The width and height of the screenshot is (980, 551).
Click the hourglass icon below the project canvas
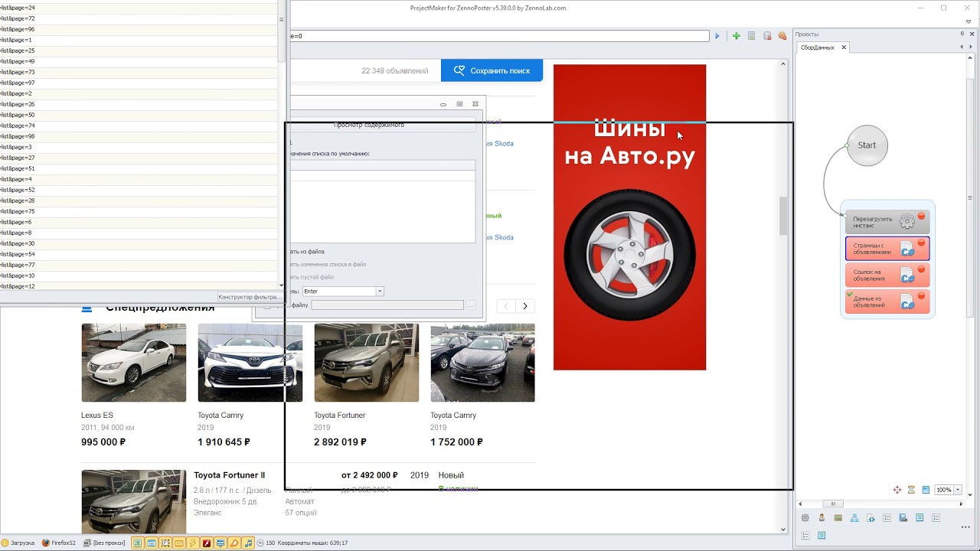pos(911,490)
